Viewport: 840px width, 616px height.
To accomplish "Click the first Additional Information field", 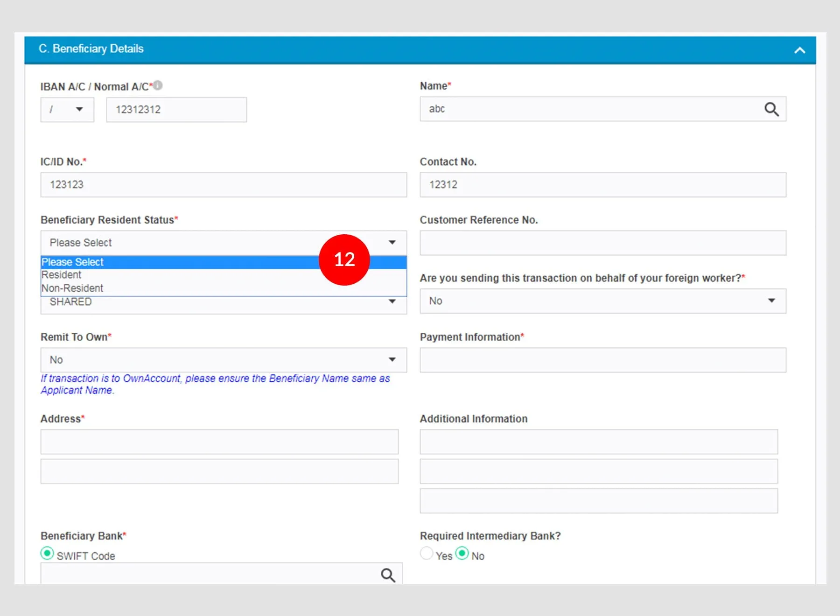I will pos(598,442).
